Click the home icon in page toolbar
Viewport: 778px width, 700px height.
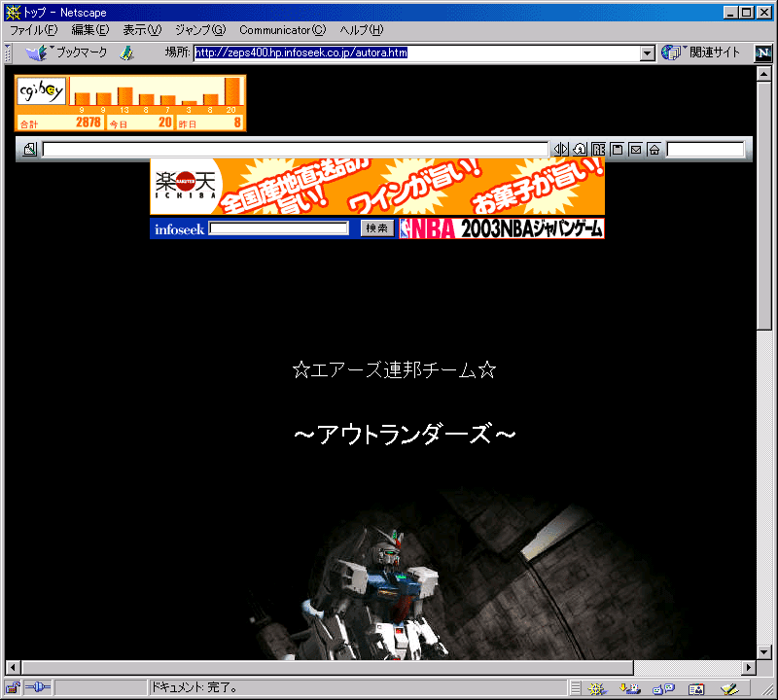[x=654, y=149]
